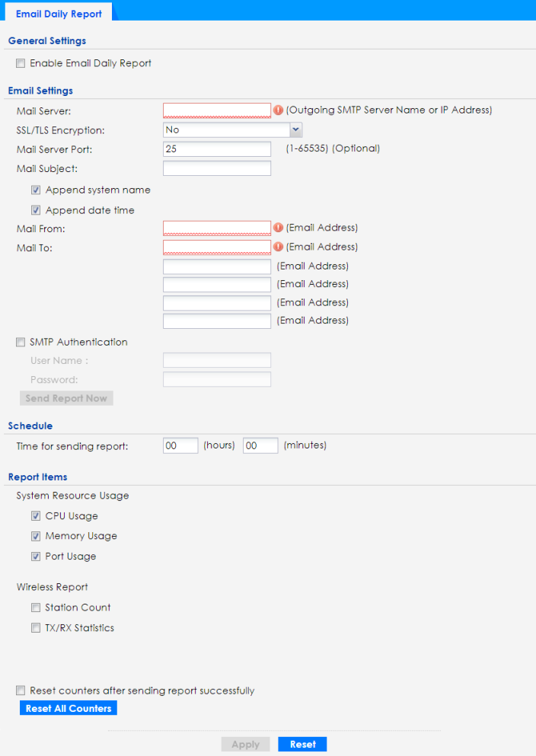Open SSL/TLS Encryption dropdown
The image size is (536, 756).
[233, 130]
